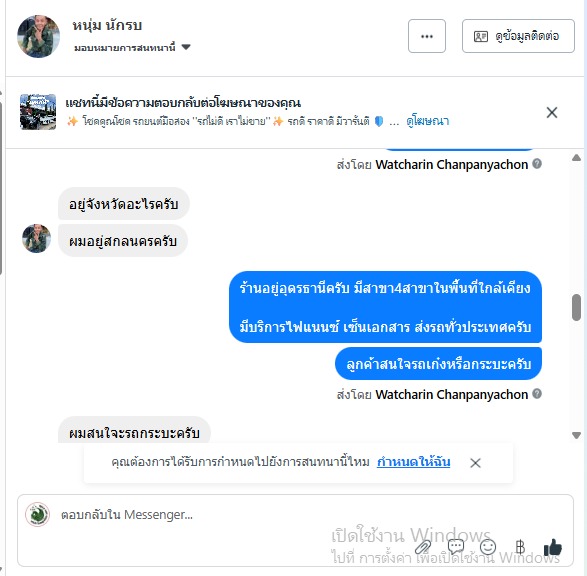Click the attachment paperclip icon

tap(423, 547)
